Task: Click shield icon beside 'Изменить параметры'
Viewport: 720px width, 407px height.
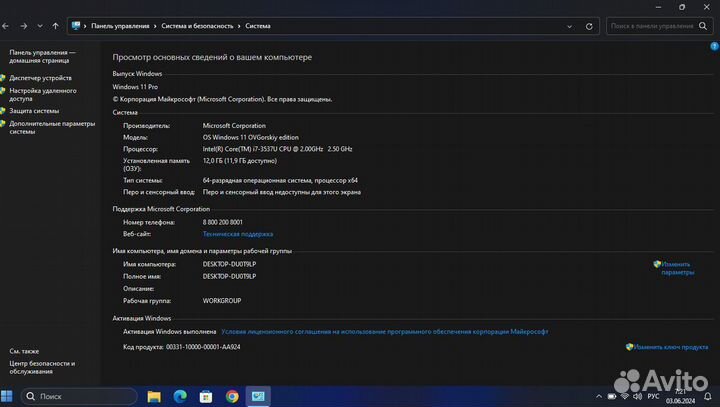Action: 657,264
